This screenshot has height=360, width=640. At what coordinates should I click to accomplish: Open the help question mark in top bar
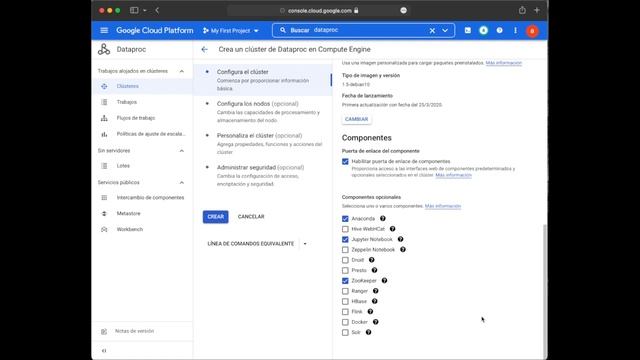click(x=500, y=31)
